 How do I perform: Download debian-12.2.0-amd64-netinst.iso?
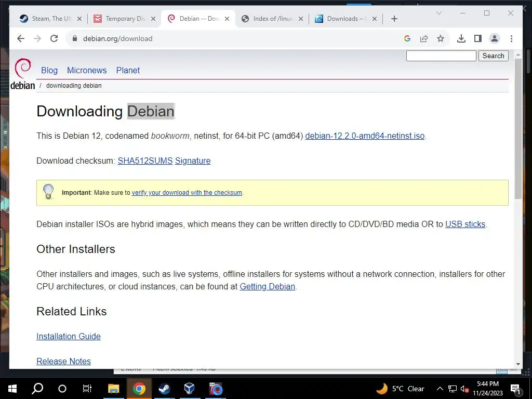click(x=365, y=136)
